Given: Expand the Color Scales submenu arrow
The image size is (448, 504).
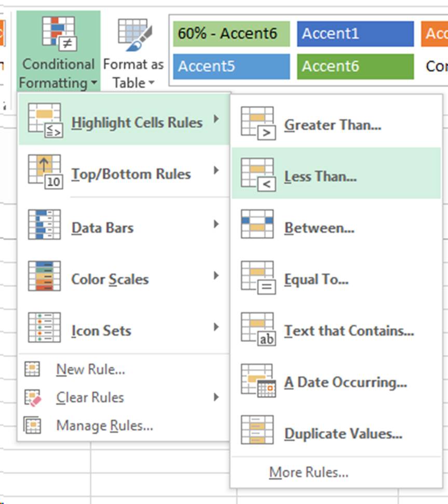Looking at the screenshot, I should coord(216,276).
